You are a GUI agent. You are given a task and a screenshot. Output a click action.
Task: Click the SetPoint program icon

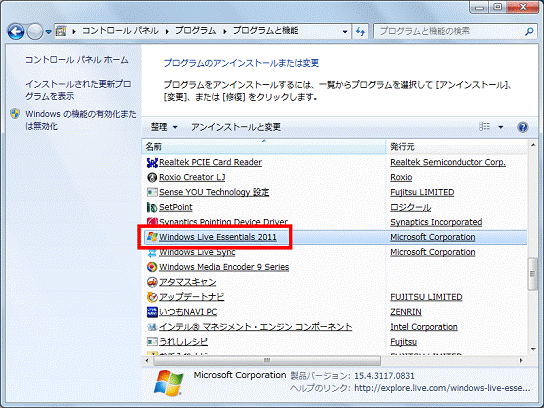[152, 207]
